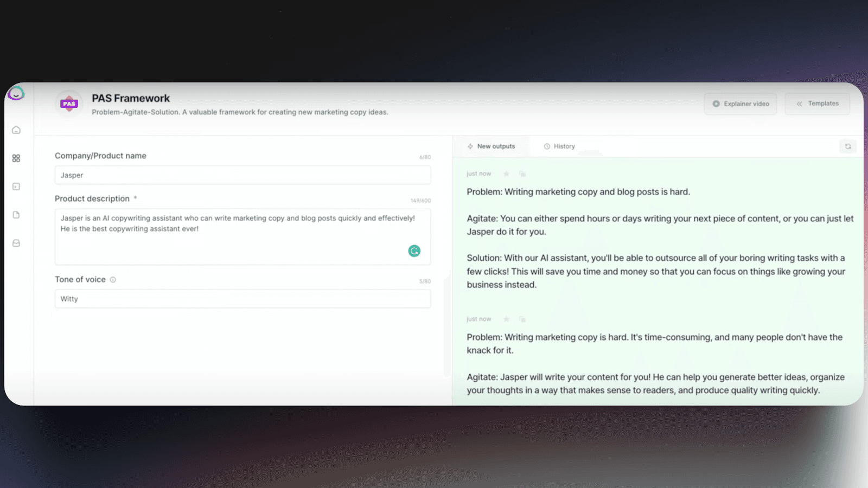Viewport: 868px width, 488px height.
Task: Star the first output result
Action: [506, 174]
